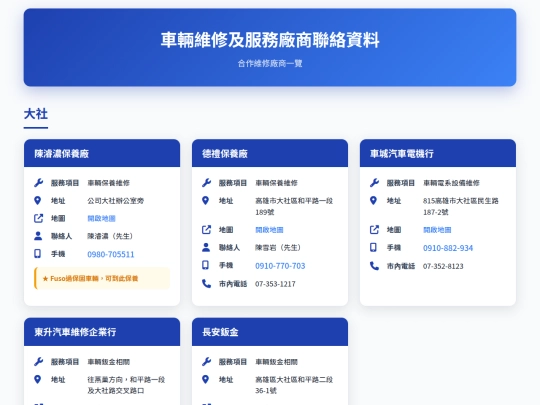Click the 長安鈑金 address ending 36-1號
540x405 pixels.
point(294,385)
